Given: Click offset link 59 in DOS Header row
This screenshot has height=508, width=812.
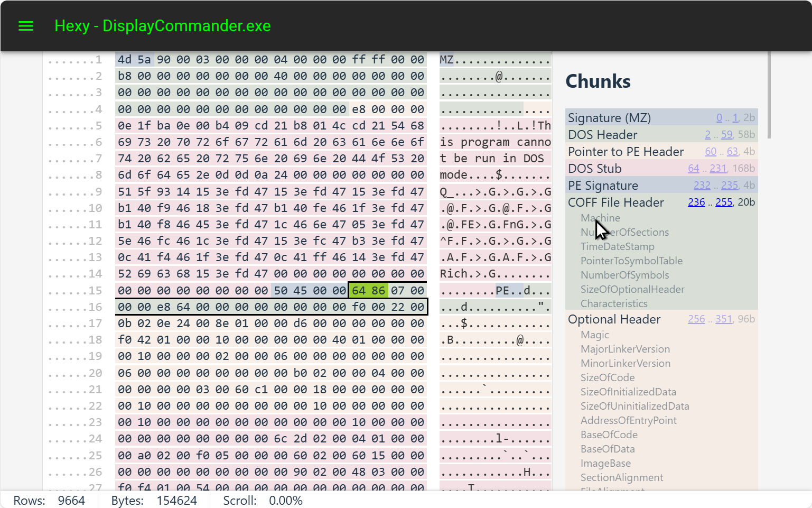Looking at the screenshot, I should point(727,134).
